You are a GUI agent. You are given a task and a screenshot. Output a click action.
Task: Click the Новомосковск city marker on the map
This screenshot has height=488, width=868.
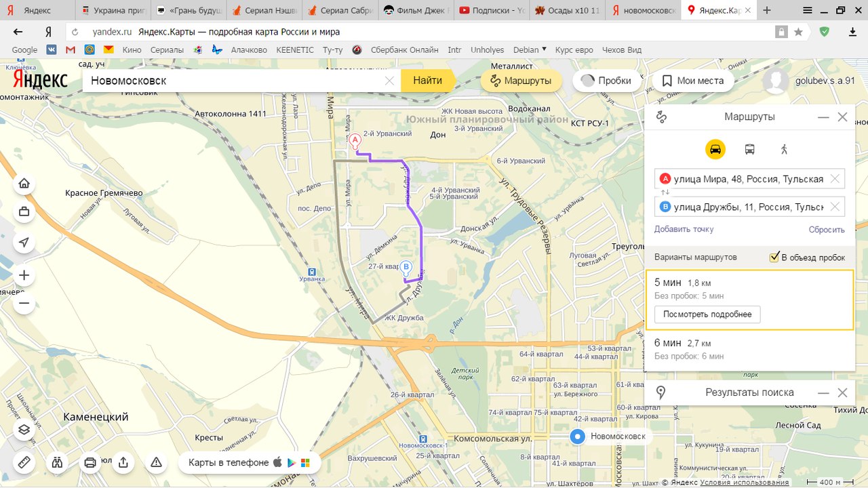point(577,436)
